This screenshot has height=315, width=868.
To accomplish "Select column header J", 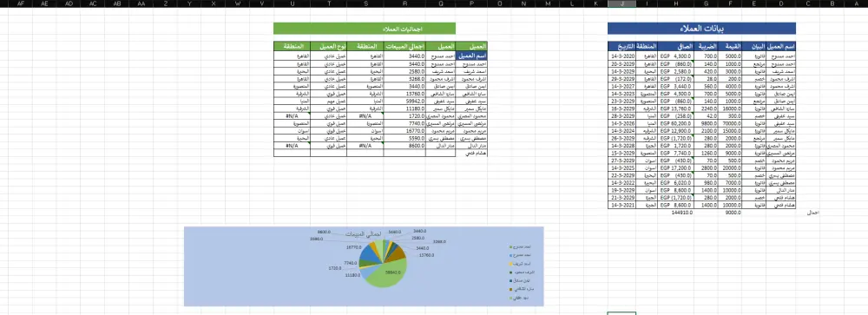I will (x=622, y=3).
